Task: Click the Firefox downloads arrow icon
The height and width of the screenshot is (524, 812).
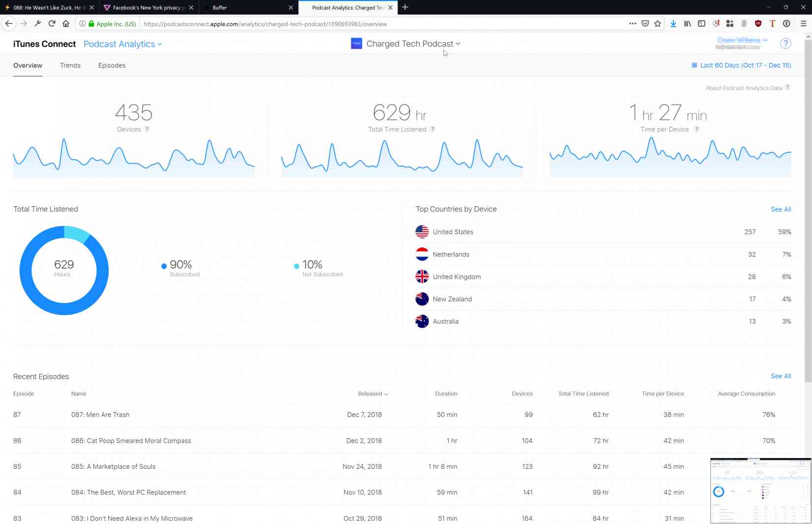Action: pos(673,24)
